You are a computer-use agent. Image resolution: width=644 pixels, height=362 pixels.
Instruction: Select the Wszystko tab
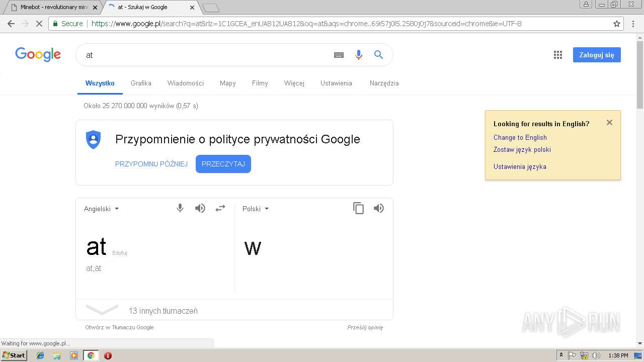[x=100, y=83]
